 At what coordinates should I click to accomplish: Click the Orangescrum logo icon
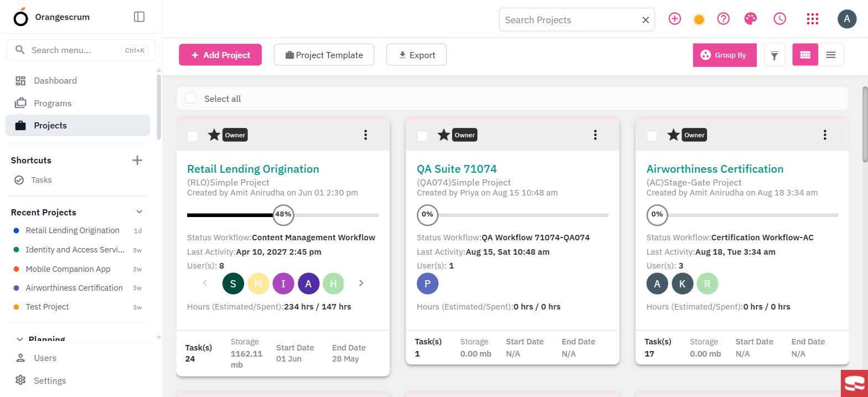click(20, 17)
